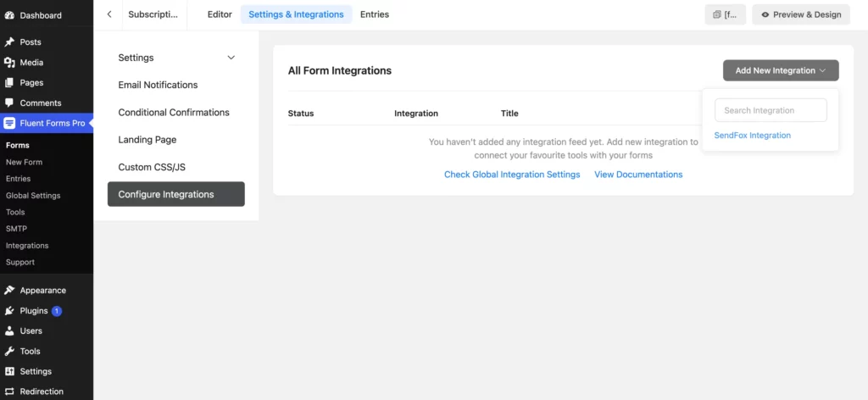Open the Dashboard menu icon
This screenshot has width=868, height=400.
click(x=8, y=15)
